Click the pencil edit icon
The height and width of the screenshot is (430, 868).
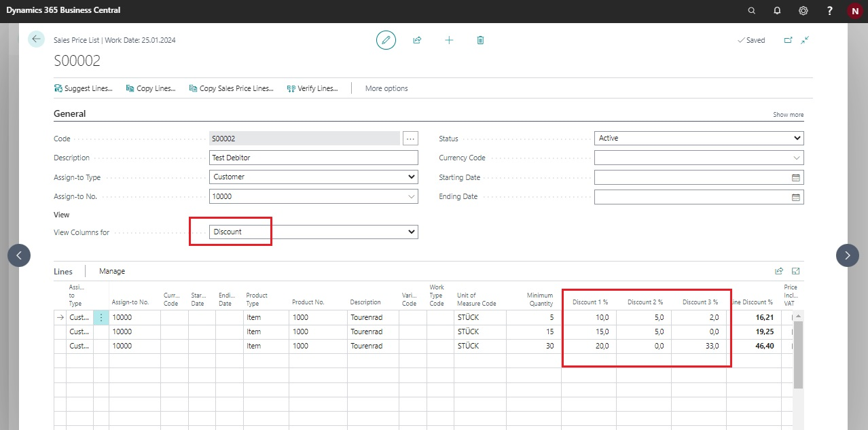[x=386, y=40]
